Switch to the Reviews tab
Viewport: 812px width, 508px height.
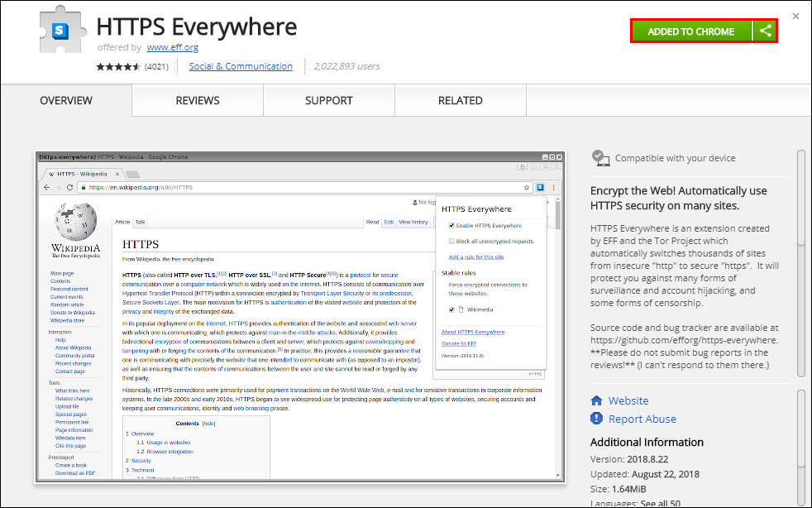pos(198,101)
